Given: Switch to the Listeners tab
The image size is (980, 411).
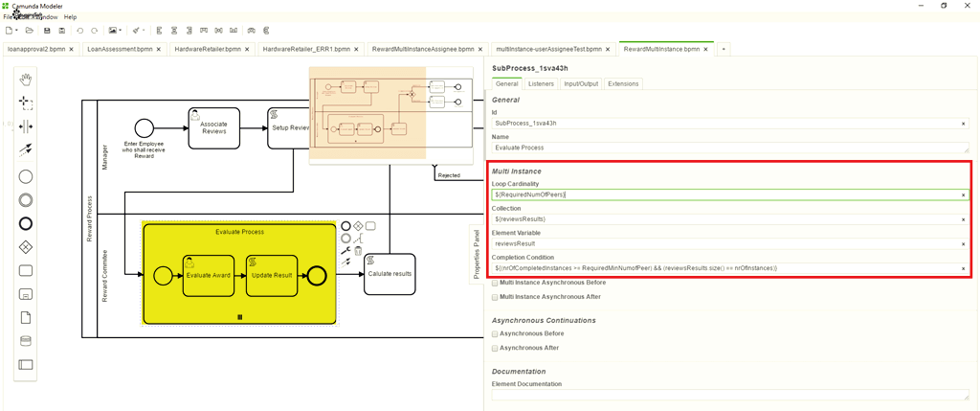Looking at the screenshot, I should (x=541, y=83).
